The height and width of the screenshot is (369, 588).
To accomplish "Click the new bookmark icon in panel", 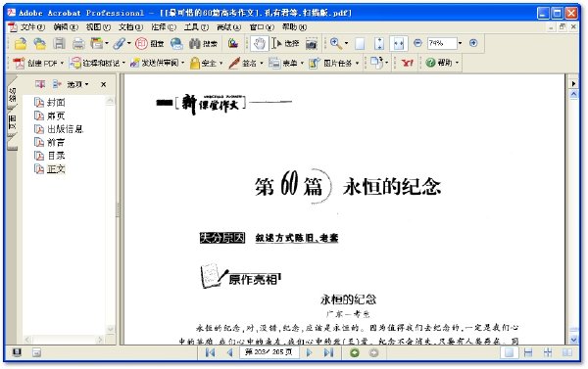I will (40, 84).
